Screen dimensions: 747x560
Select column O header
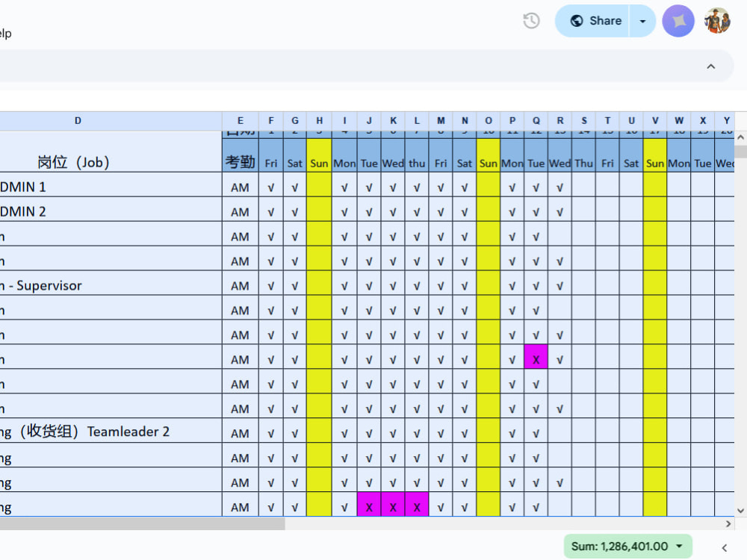pos(489,121)
